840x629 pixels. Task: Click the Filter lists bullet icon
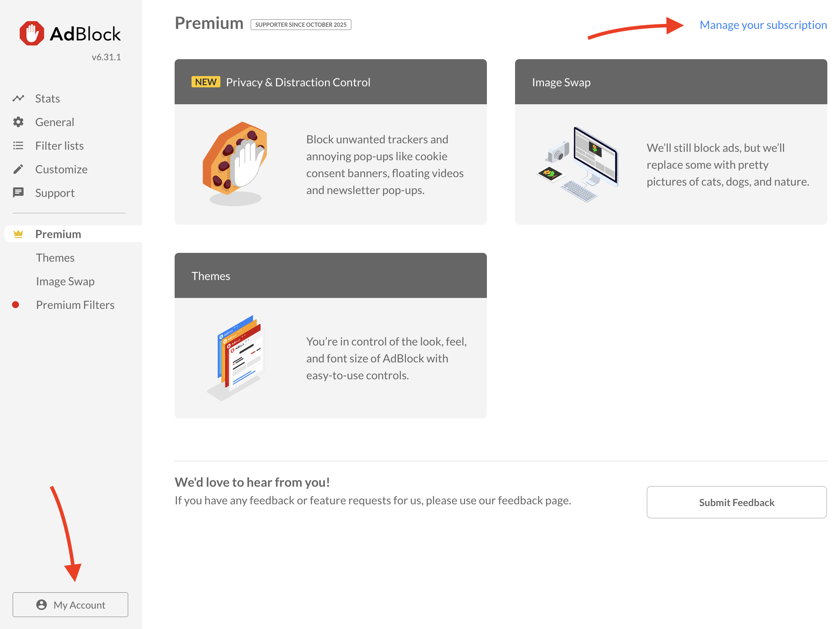click(18, 145)
